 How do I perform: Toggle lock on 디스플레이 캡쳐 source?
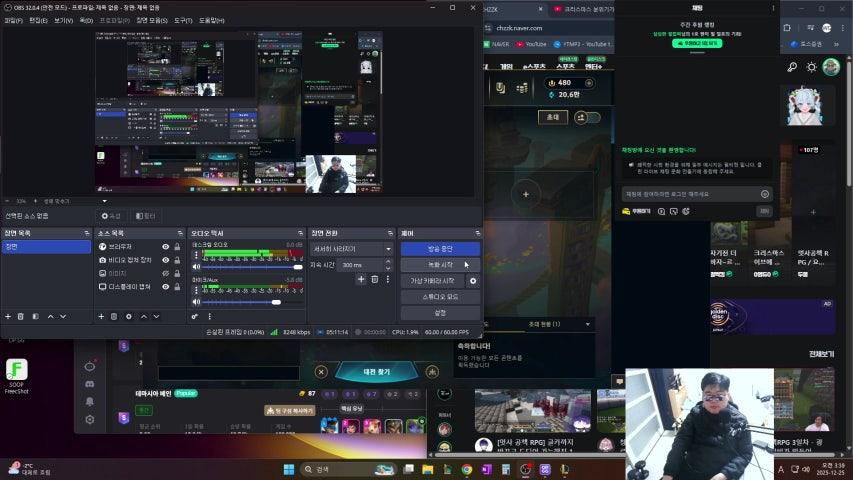tap(177, 287)
